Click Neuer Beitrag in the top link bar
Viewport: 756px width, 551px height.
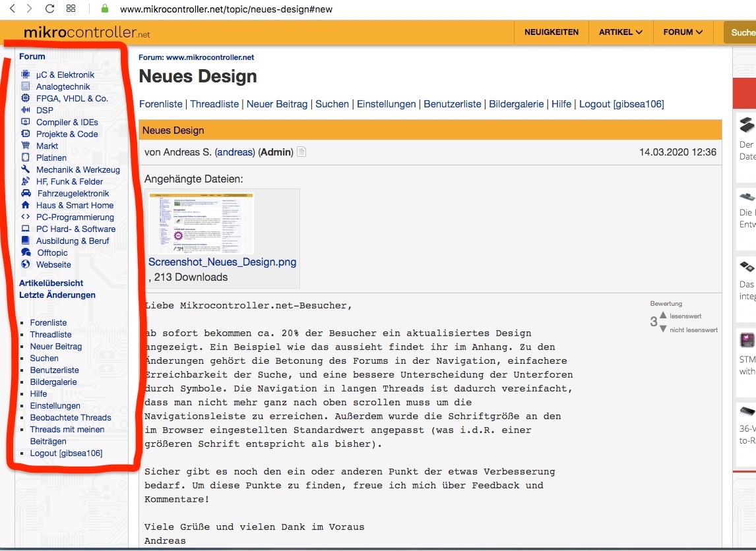point(277,104)
